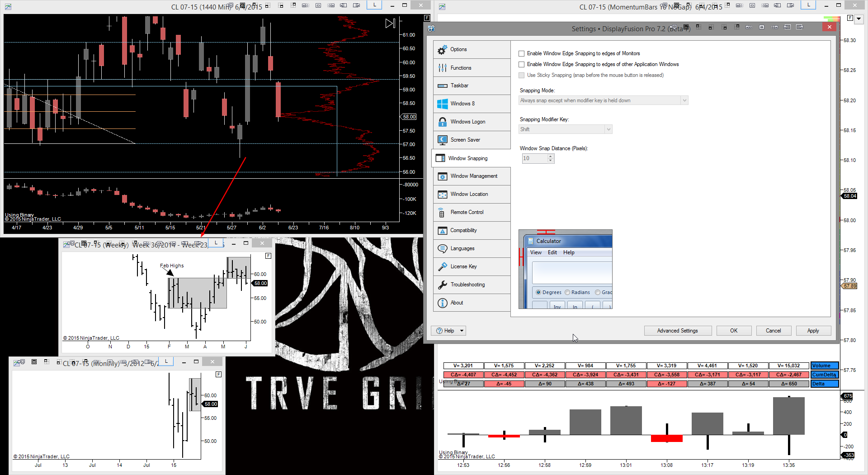Click the Windows 8 logo icon

click(x=442, y=104)
